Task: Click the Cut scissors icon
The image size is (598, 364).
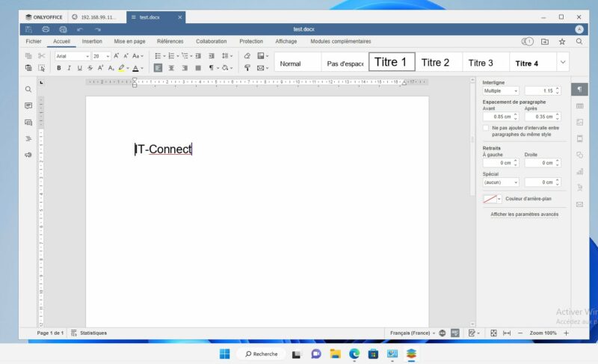Action: tap(42, 56)
